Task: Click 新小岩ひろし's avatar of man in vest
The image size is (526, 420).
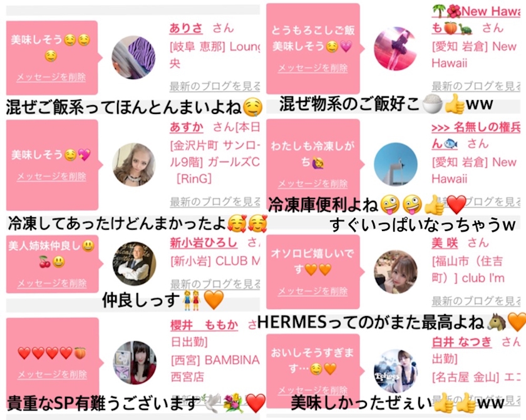Action: coord(134,264)
